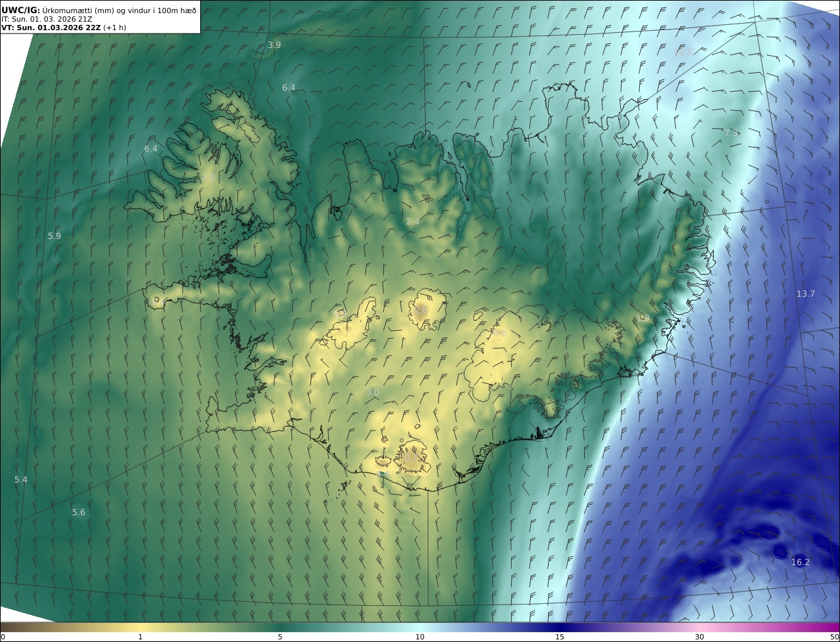Screen dimensions: 840x642
Task: Click the '5.9' value label on the map
Action: point(54,236)
